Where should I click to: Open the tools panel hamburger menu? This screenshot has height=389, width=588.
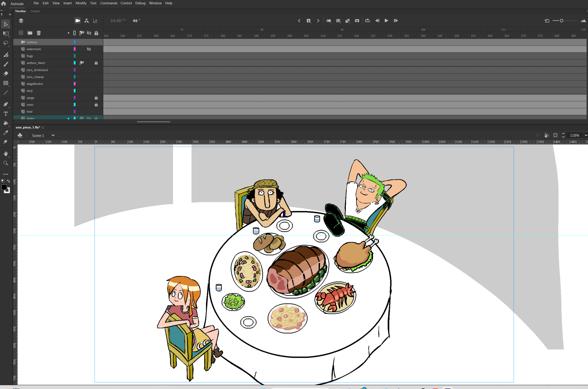10,14
